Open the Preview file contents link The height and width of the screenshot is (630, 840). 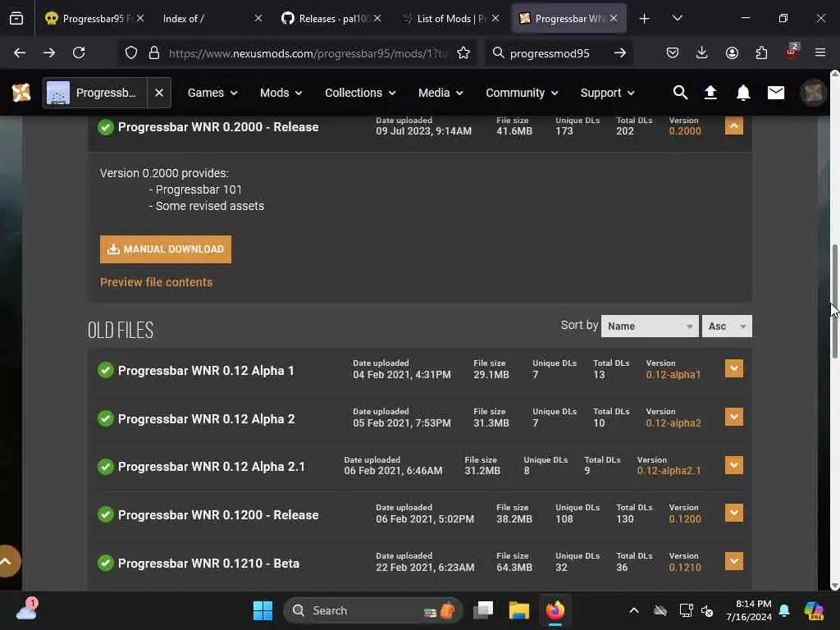[156, 282]
